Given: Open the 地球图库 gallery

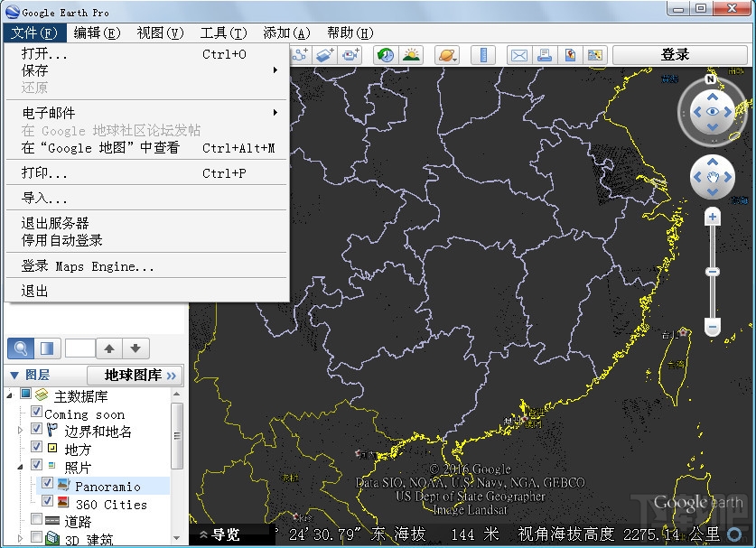Looking at the screenshot, I should pos(133,375).
